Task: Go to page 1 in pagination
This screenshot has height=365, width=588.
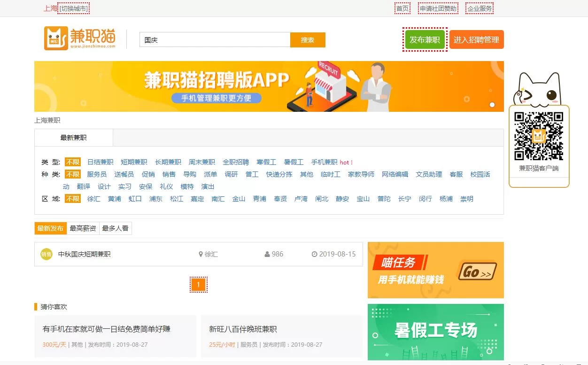Action: point(198,285)
